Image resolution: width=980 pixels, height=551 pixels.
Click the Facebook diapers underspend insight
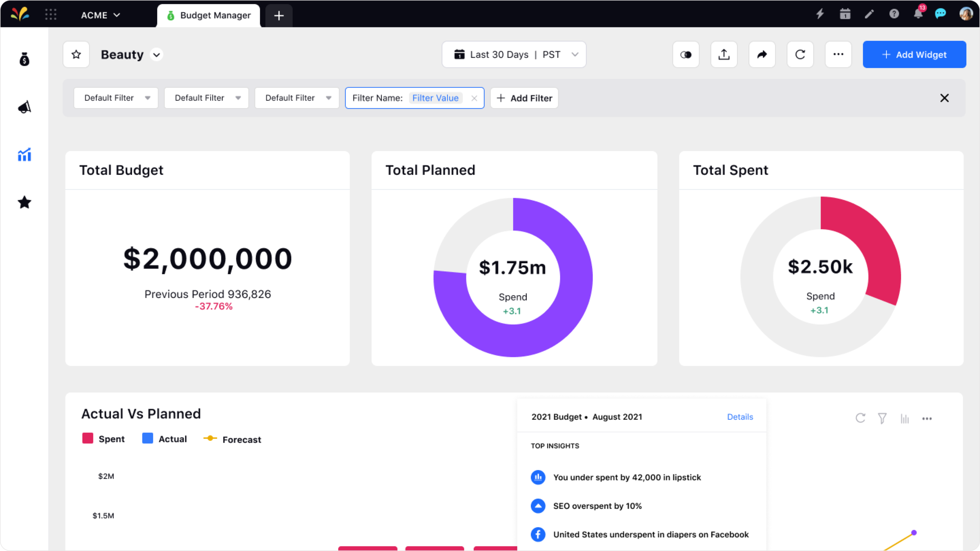tap(651, 535)
